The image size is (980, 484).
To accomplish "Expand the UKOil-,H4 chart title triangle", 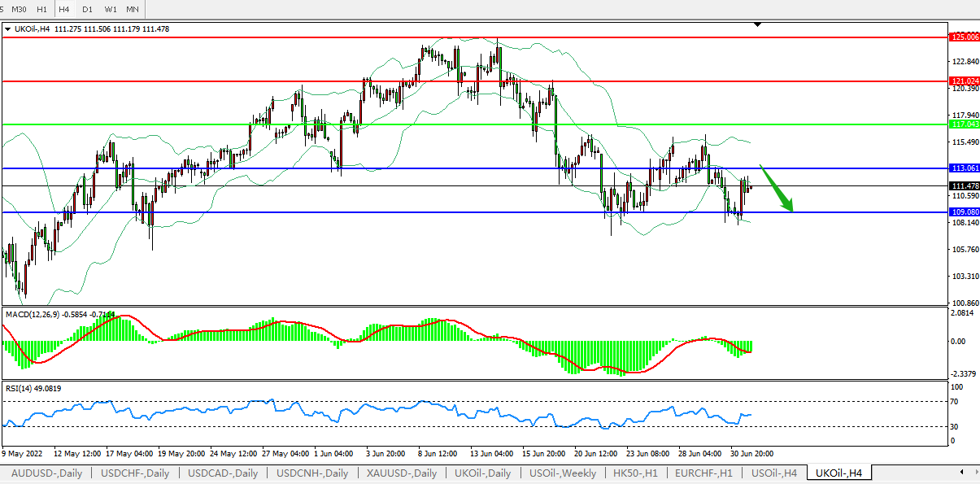I will 8,29.
